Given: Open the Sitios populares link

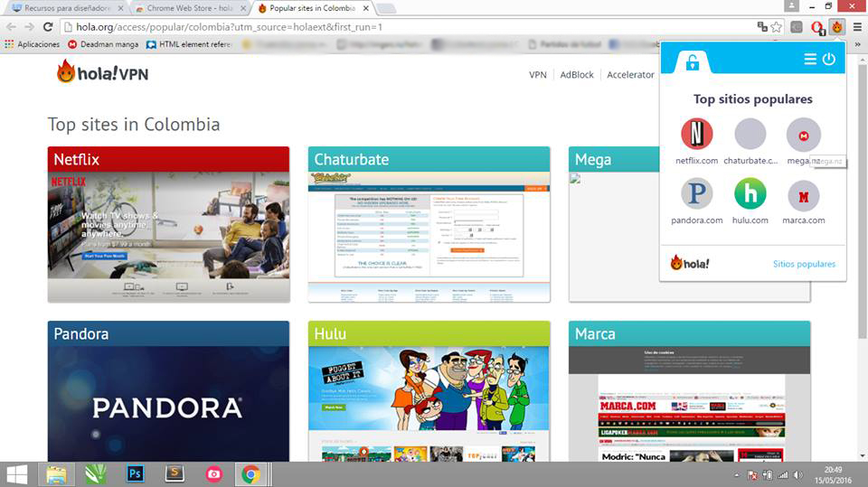Looking at the screenshot, I should pyautogui.click(x=804, y=264).
